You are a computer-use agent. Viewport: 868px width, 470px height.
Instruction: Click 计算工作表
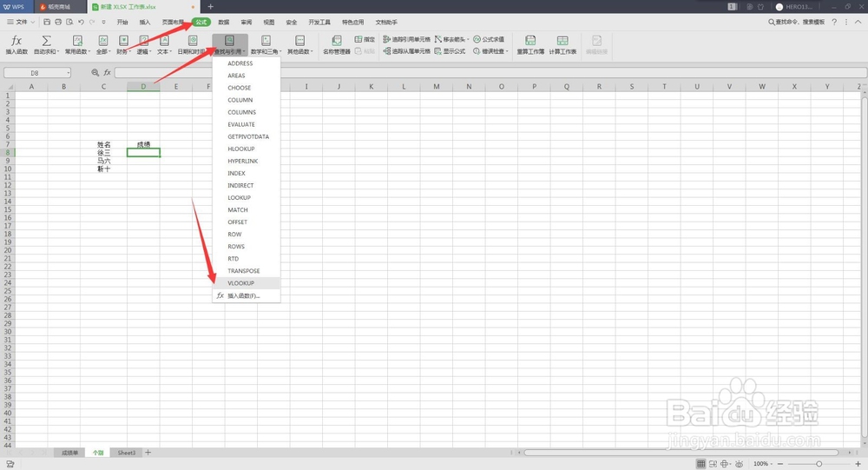[562, 44]
